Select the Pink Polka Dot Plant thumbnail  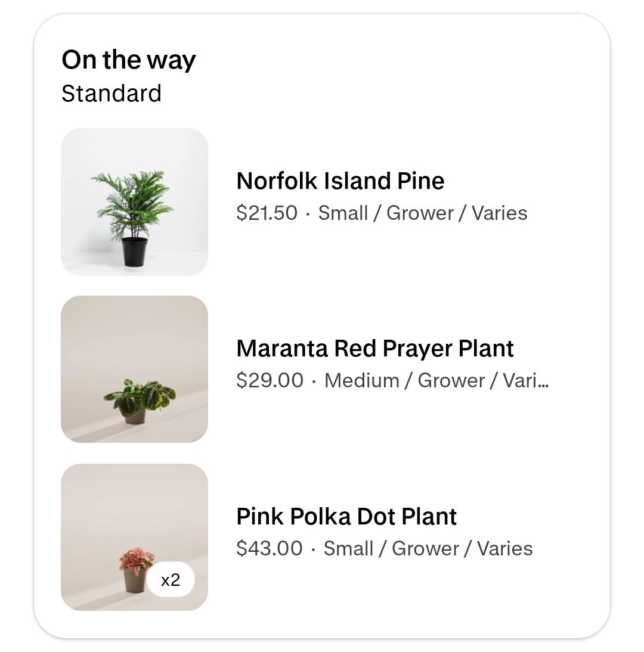134,537
